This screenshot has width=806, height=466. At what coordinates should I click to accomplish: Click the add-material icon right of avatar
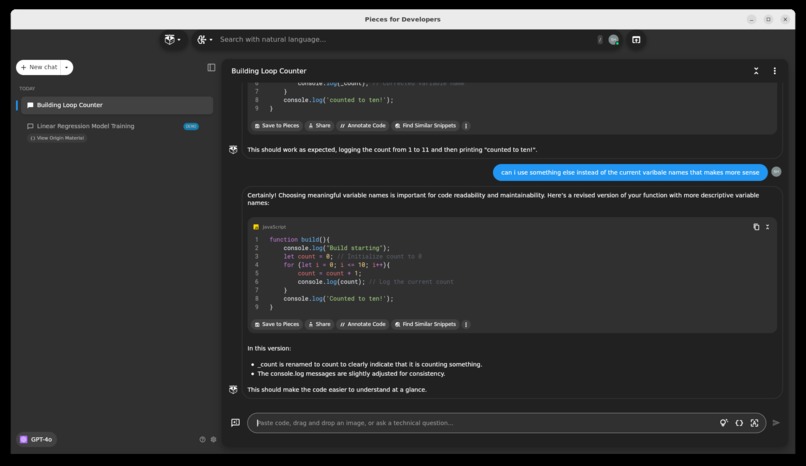636,40
